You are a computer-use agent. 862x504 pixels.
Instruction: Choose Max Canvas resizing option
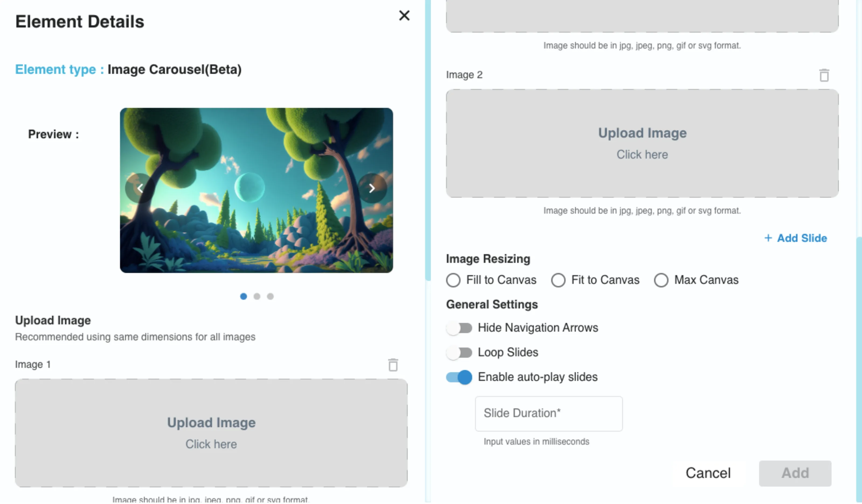click(661, 280)
